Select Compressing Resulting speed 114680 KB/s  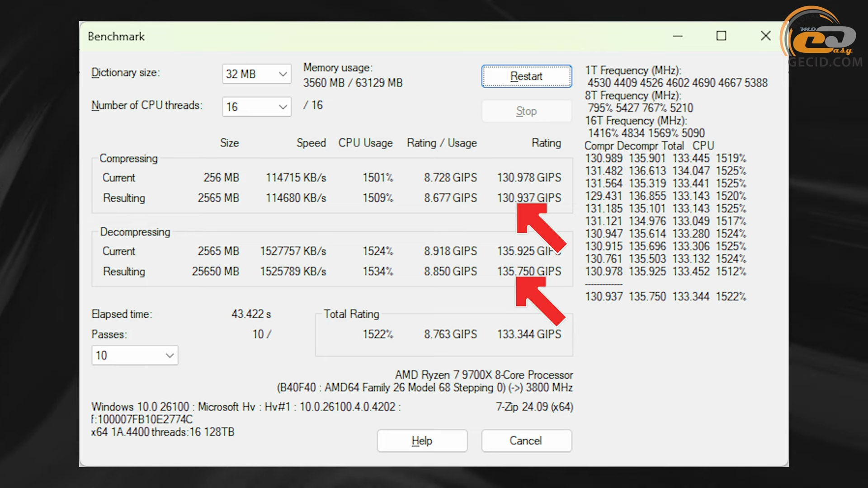[296, 198]
